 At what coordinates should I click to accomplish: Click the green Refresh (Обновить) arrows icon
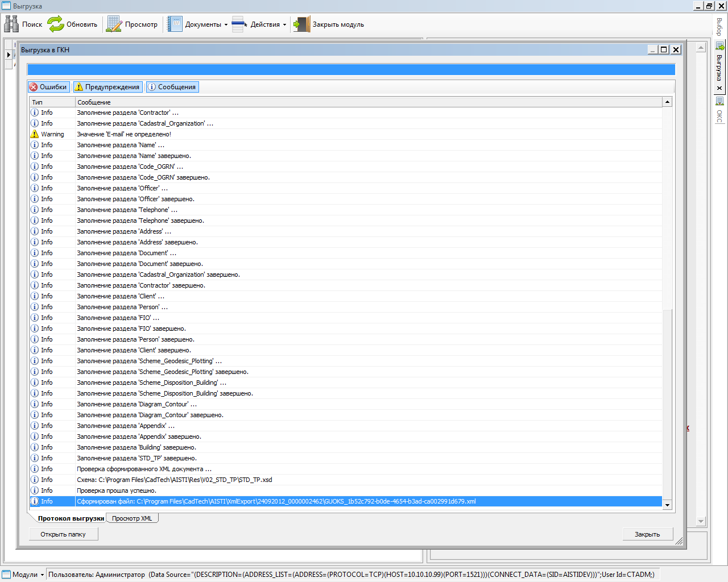[56, 24]
